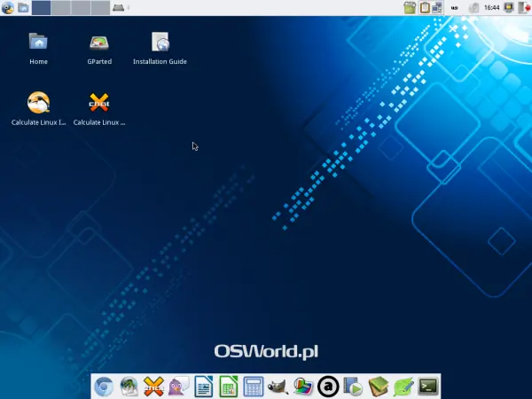Open the display settings tray icon
This screenshot has width=532, height=399.
[x=509, y=7]
